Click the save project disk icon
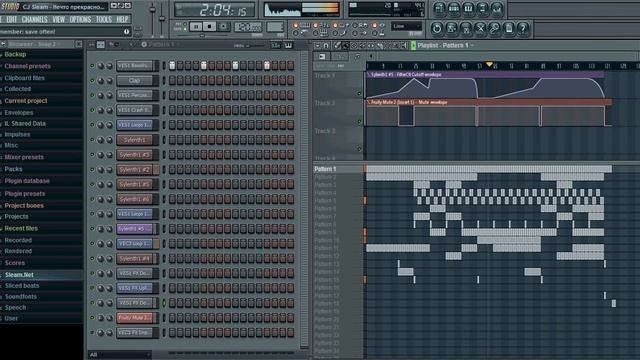 pos(451,28)
